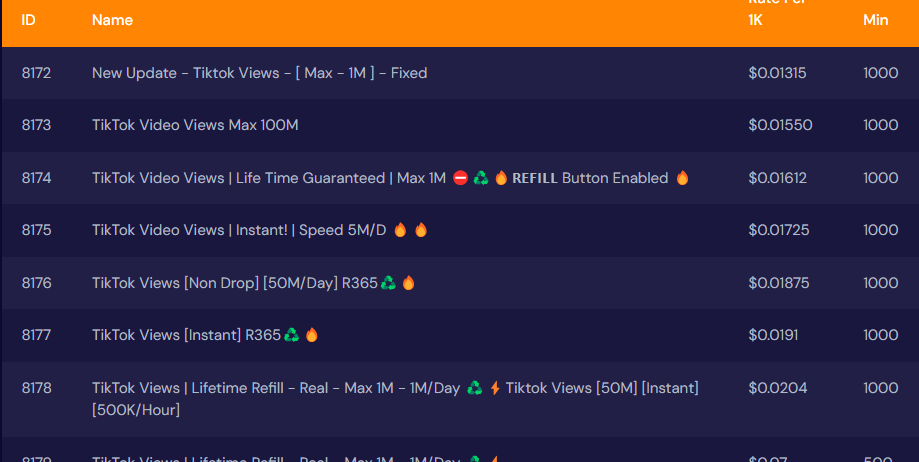Click the rate $0.01315
Screen dimensions: 919x462
pos(777,73)
